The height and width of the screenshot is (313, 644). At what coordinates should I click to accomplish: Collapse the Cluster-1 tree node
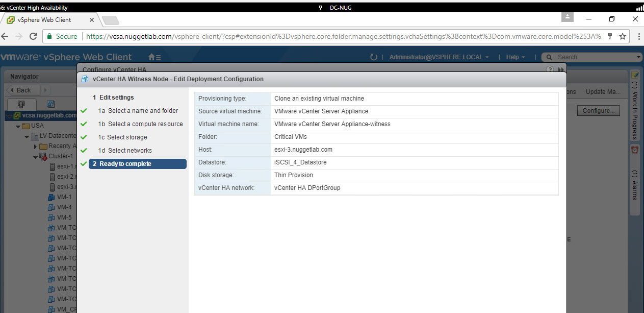[35, 157]
